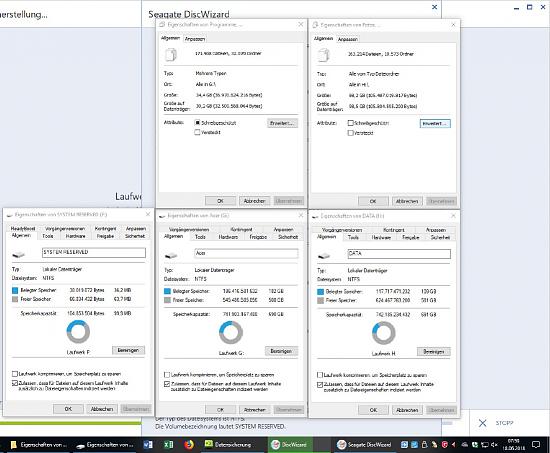Viewport: 550px width, 453px height.
Task: Uncheck file indexing option for Acer (G:)
Action: pos(167,384)
